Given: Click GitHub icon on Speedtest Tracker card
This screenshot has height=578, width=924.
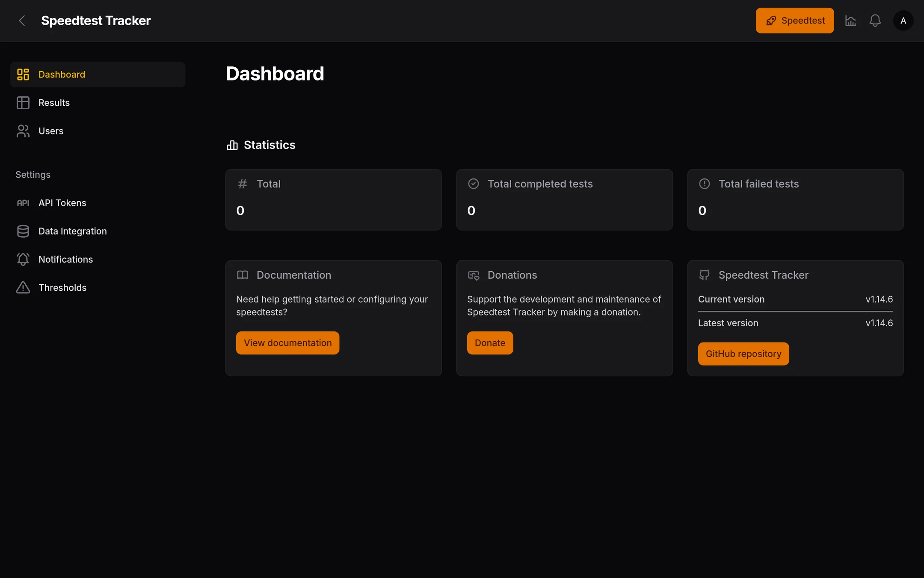Looking at the screenshot, I should coord(705,275).
